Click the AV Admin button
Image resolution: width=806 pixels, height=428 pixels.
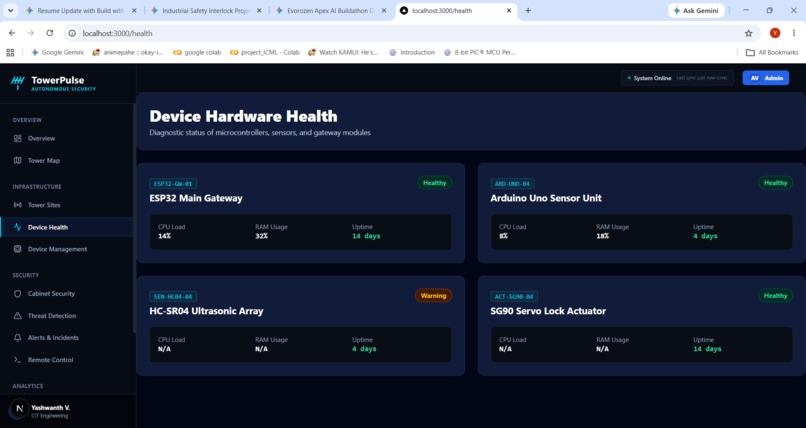[x=765, y=78]
